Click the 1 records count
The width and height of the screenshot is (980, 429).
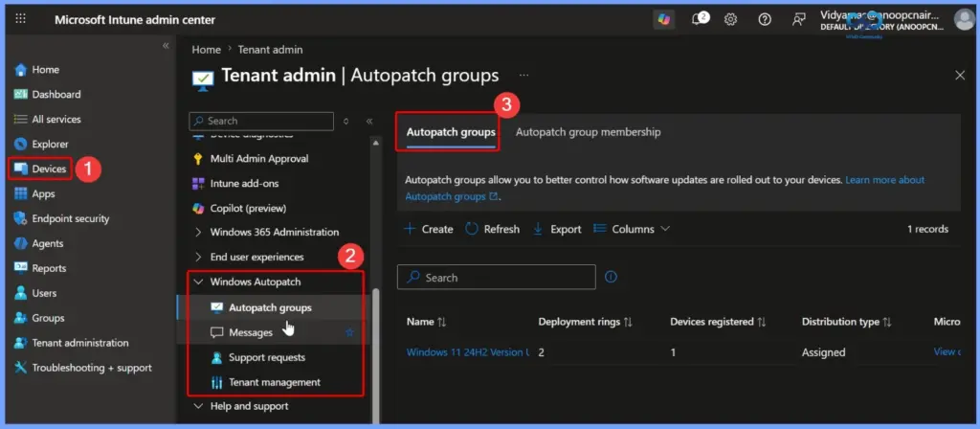[927, 229]
